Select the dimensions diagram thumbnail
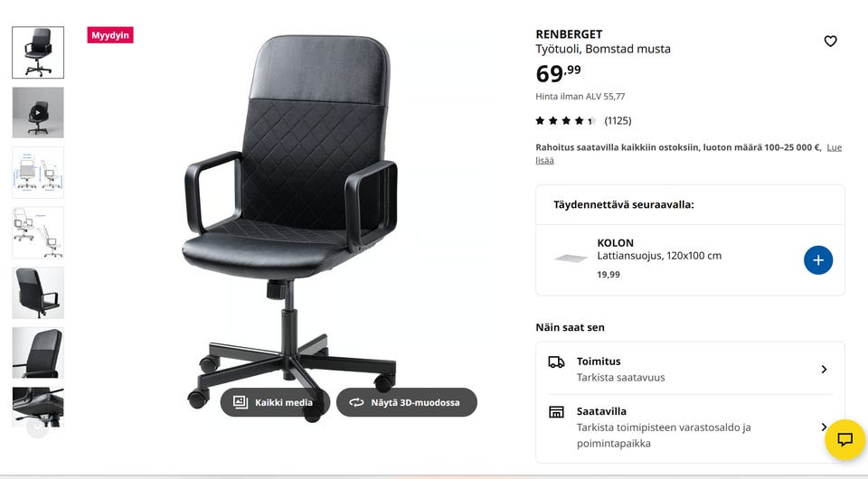The width and height of the screenshot is (868, 479). click(38, 173)
